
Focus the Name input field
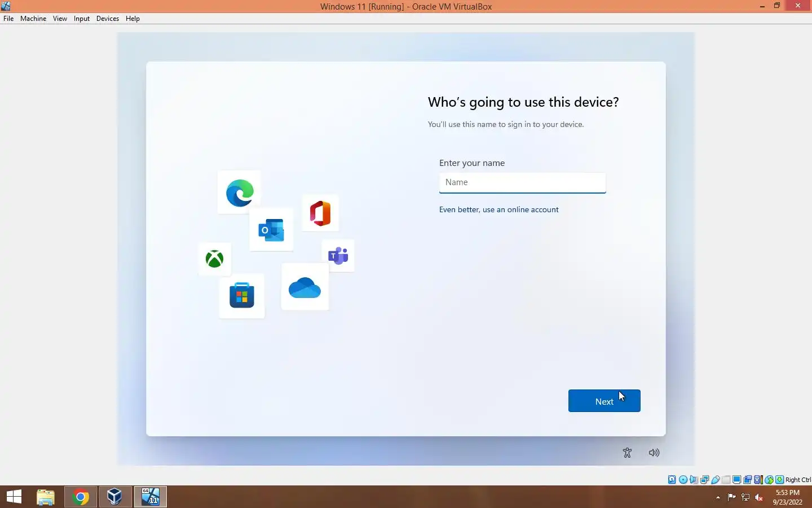pos(522,182)
